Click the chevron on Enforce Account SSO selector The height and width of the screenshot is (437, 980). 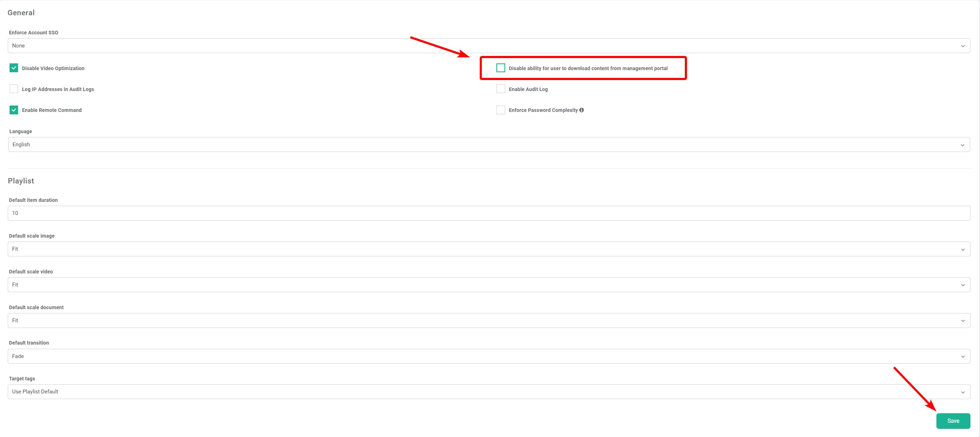pyautogui.click(x=963, y=46)
